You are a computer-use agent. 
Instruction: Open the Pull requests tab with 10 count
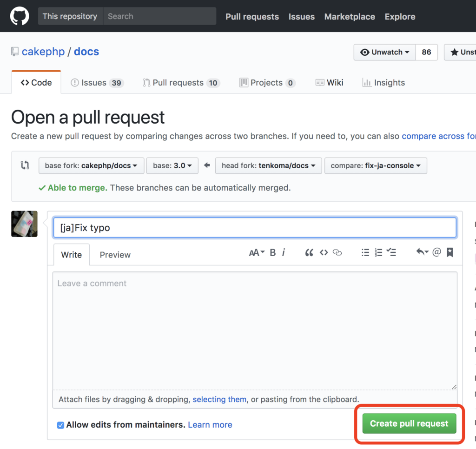[x=182, y=83]
